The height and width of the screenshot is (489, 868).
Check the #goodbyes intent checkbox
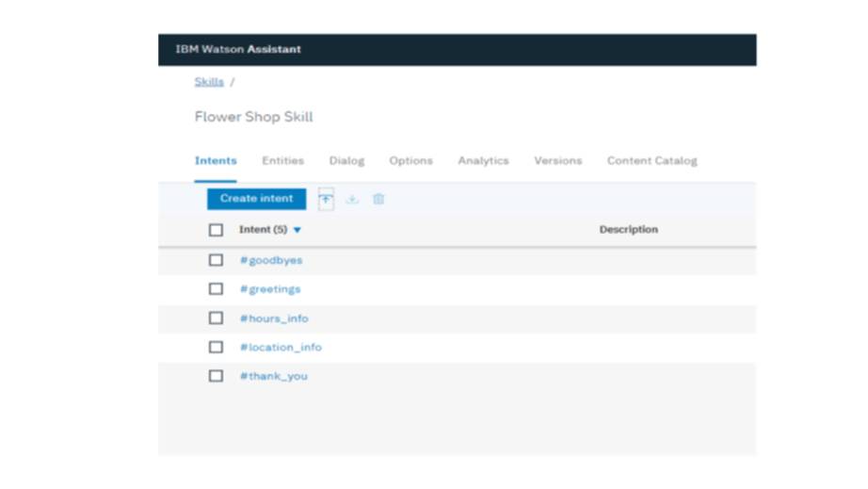216,260
